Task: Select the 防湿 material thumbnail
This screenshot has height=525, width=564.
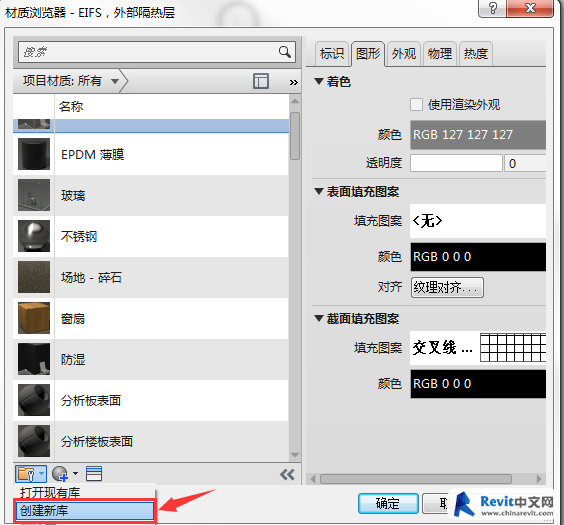Action: click(x=34, y=359)
